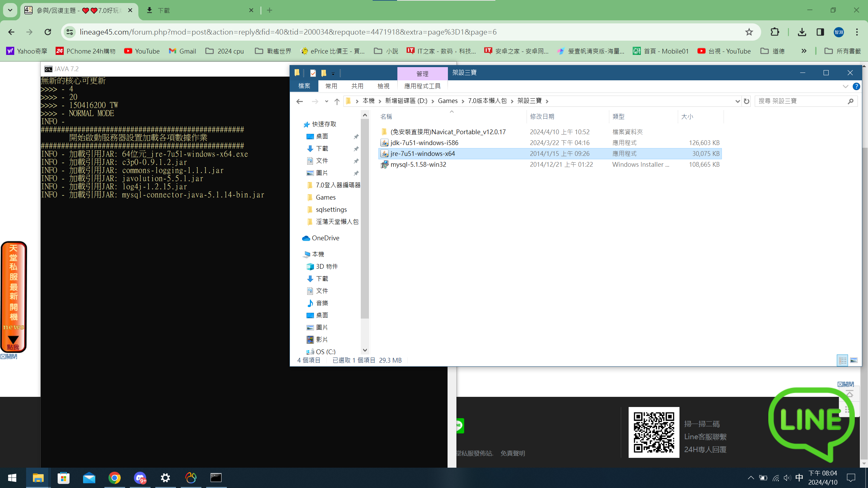
Task: Open Chrome extensions puzzle icon
Action: click(775, 32)
